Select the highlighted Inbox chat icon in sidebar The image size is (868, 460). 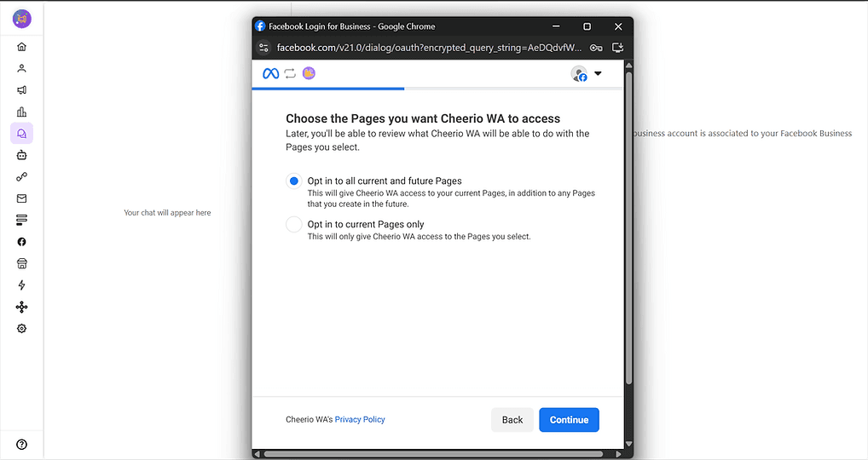21,133
